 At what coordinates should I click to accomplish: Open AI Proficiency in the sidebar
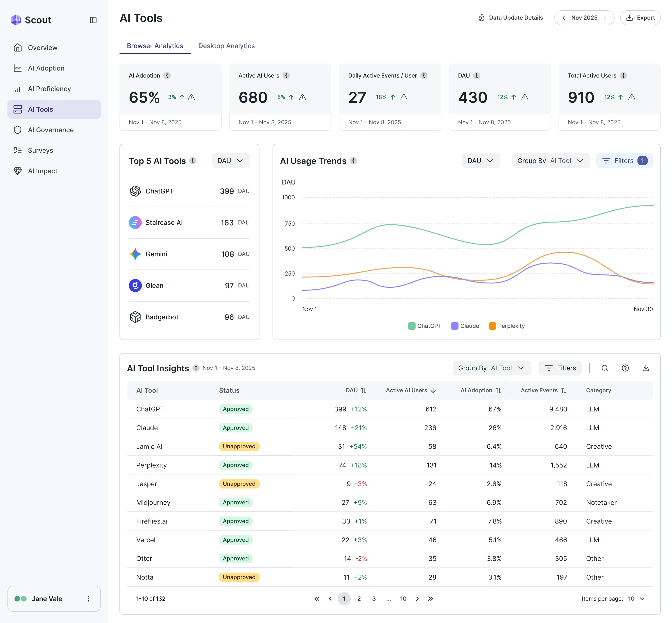coord(54,89)
